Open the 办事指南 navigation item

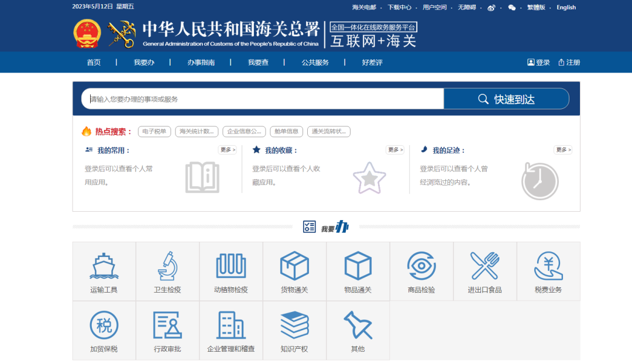201,63
